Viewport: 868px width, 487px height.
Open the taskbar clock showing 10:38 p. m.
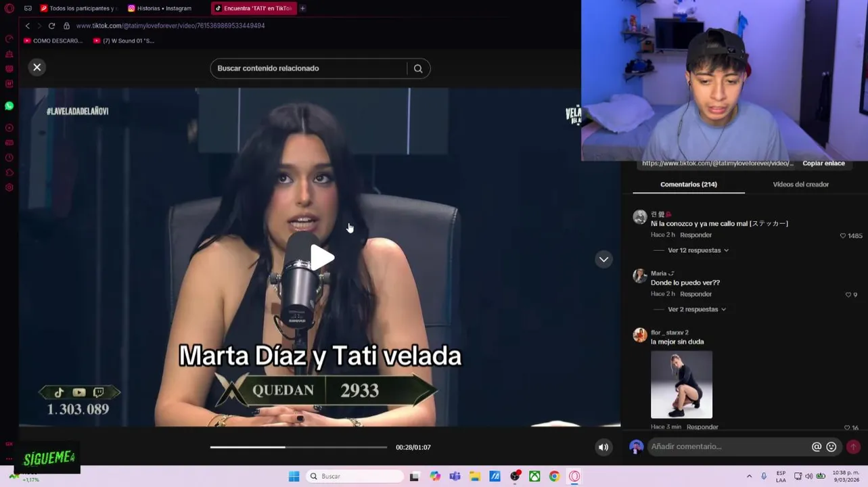click(x=846, y=476)
